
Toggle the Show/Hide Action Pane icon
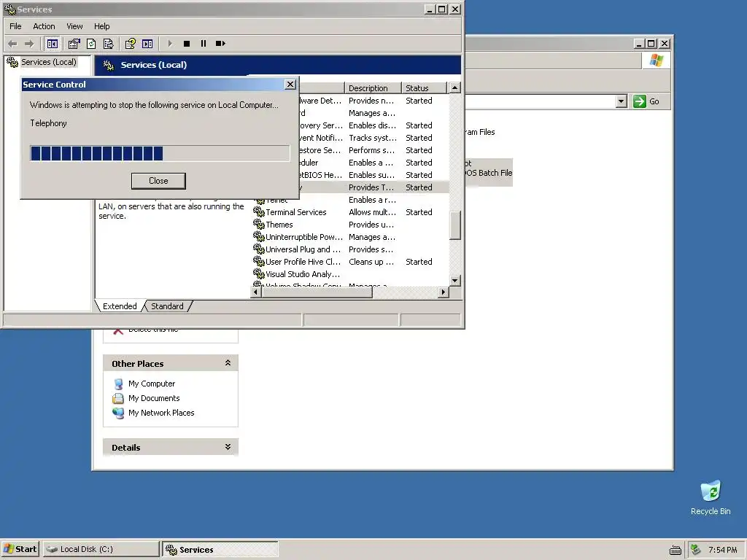point(147,44)
